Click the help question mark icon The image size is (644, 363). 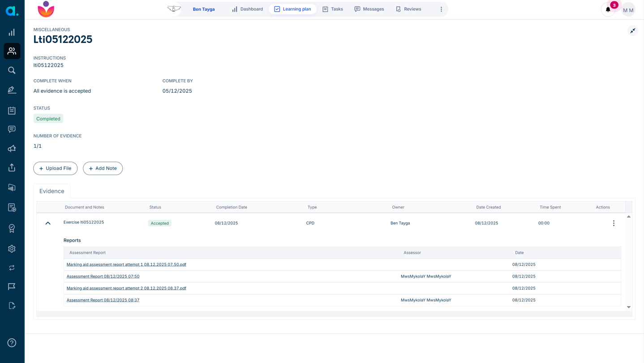(12, 343)
